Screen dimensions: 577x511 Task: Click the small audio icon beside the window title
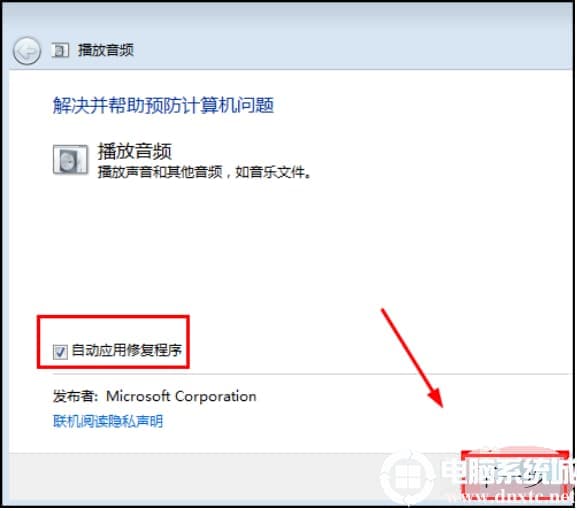point(60,50)
